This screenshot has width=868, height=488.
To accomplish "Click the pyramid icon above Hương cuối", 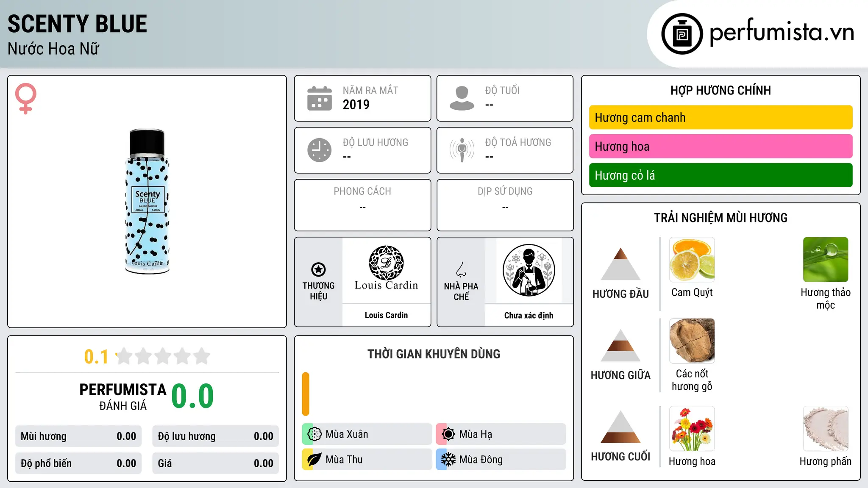I will pos(620,427).
